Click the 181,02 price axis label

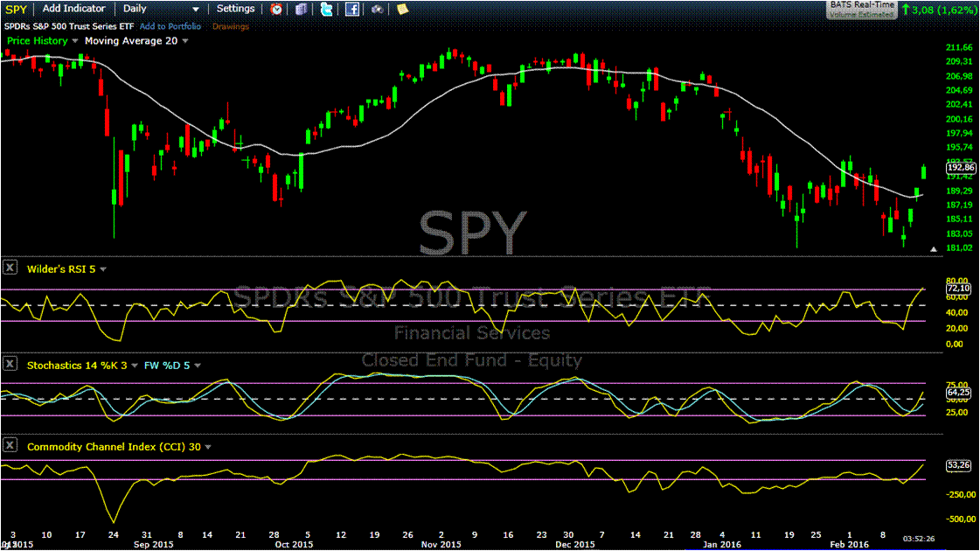959,248
